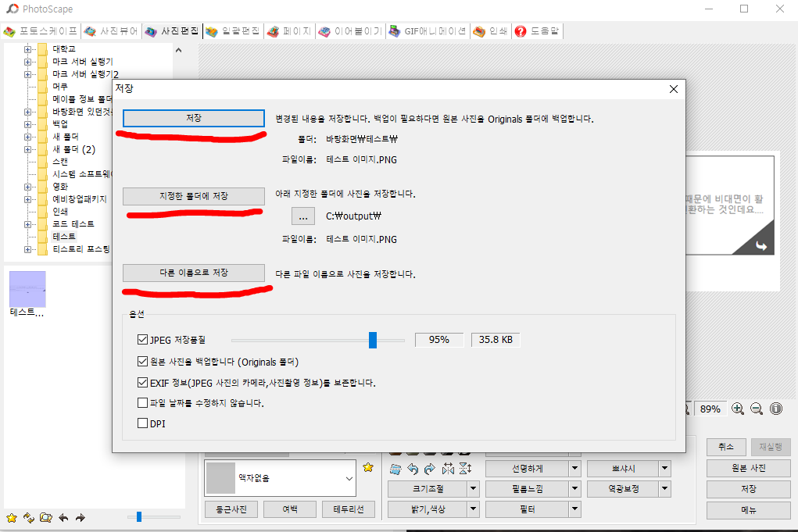Image resolution: width=798 pixels, height=532 pixels.
Task: Open 밝기,색상 dropdown arrow
Action: (474, 509)
